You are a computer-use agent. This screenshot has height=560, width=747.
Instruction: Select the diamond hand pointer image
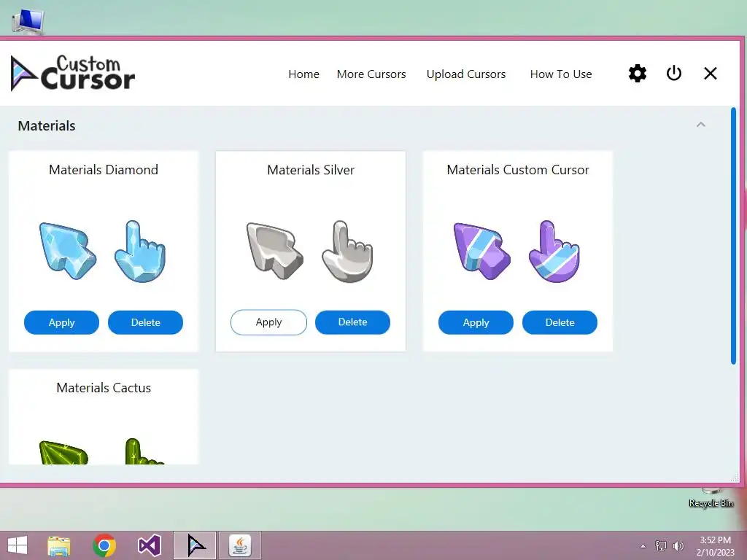(x=140, y=251)
